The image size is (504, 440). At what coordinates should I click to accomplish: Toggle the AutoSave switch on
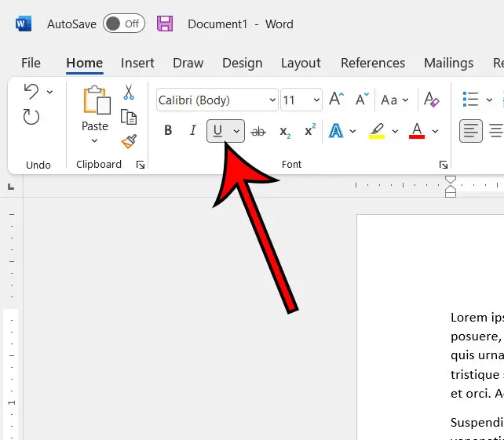coord(124,24)
